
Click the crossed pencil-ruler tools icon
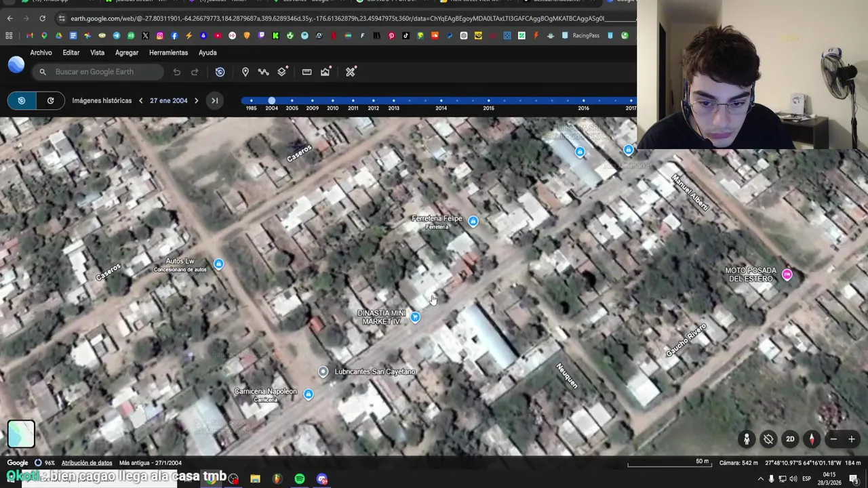(x=351, y=72)
